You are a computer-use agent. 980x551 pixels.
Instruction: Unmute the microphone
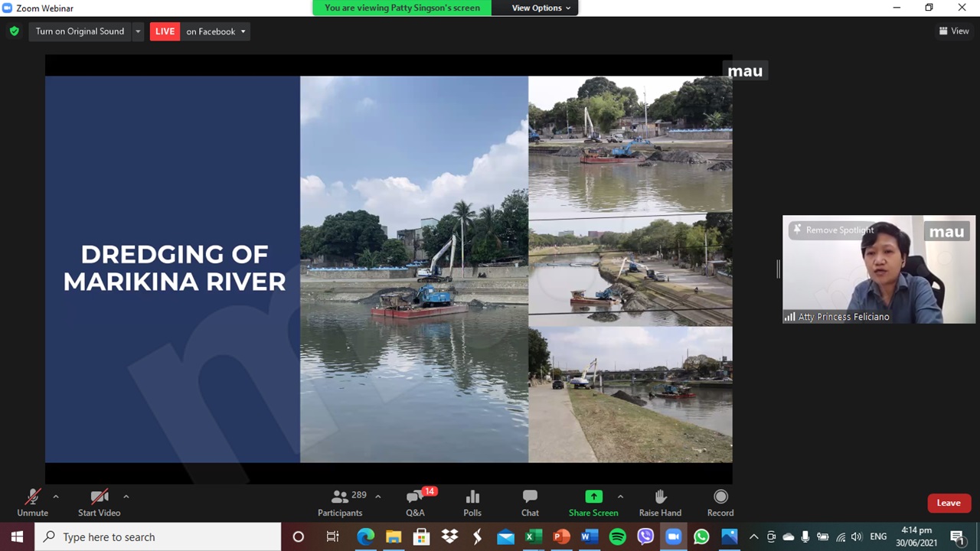[32, 503]
